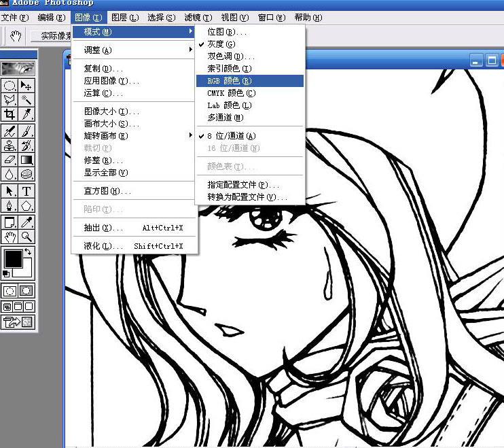This screenshot has height=448, width=504.
Task: Choose RGB 颜色 (R) mode
Action: tap(250, 81)
